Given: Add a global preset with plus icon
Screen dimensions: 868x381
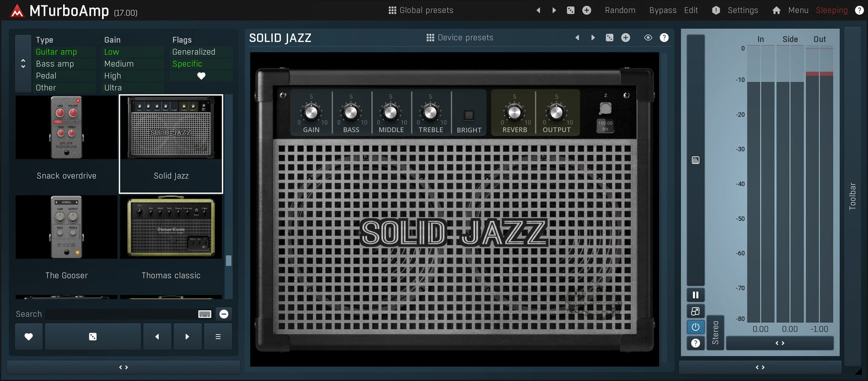Looking at the screenshot, I should pyautogui.click(x=587, y=10).
